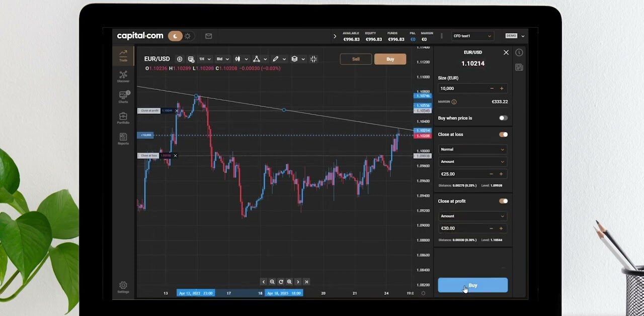Decrease the €30.00 profit amount
The image size is (644, 316).
point(492,228)
